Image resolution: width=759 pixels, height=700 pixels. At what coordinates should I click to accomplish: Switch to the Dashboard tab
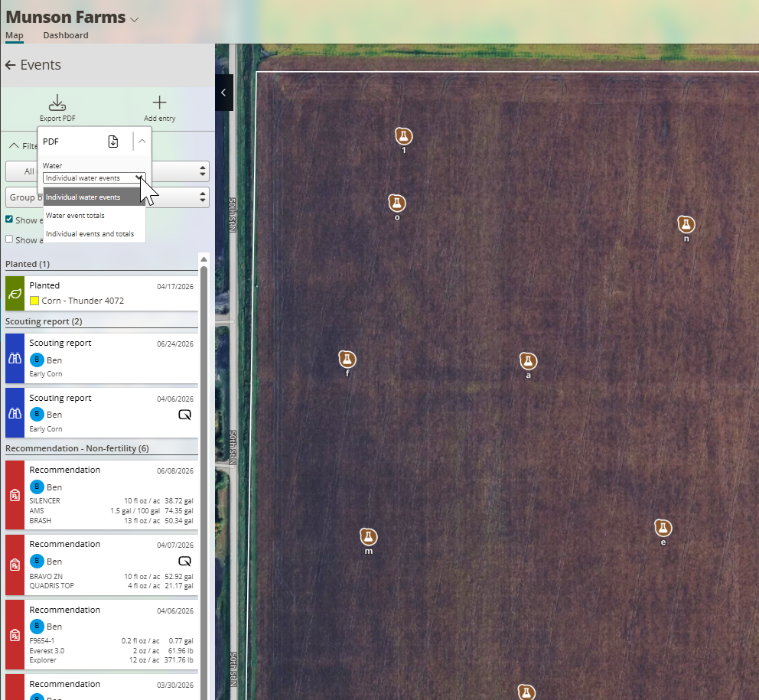tap(65, 35)
